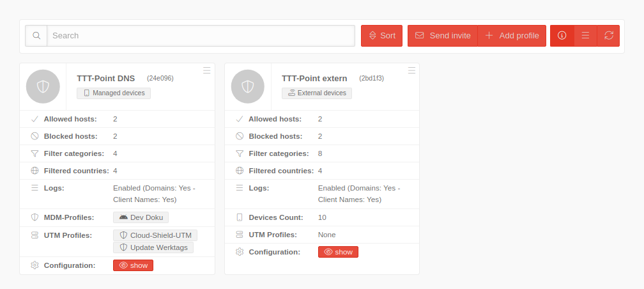This screenshot has width=644, height=289.
Task: Refresh the profile list
Action: pos(608,36)
